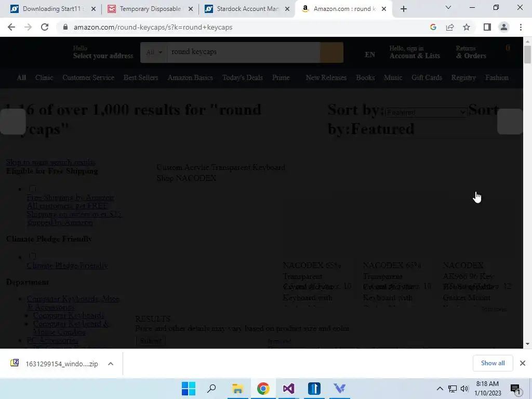Bookmark this tab star icon

click(467, 27)
